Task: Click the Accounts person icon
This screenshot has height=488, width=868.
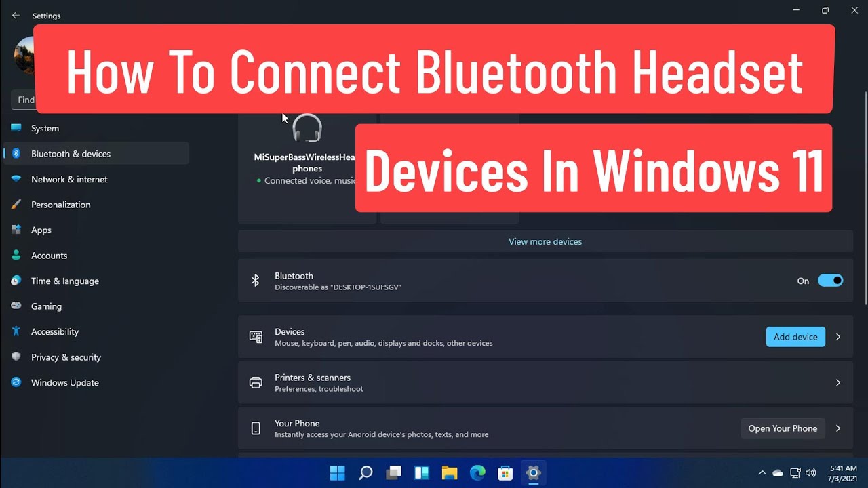Action: [x=16, y=256]
